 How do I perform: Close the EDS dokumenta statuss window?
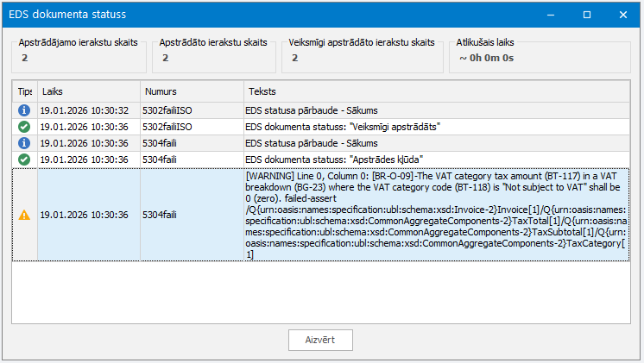tap(623, 15)
